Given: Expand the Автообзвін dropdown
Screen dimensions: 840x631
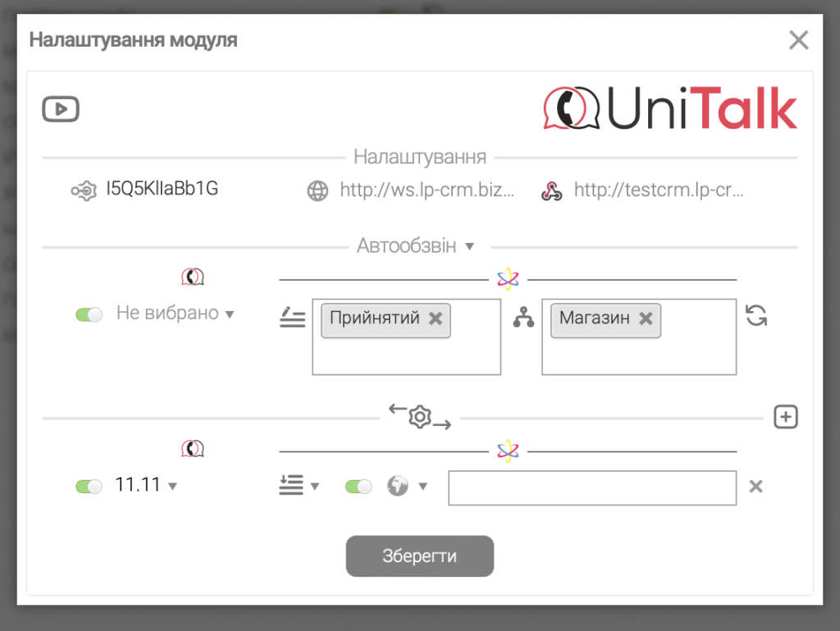Looking at the screenshot, I should point(469,246).
